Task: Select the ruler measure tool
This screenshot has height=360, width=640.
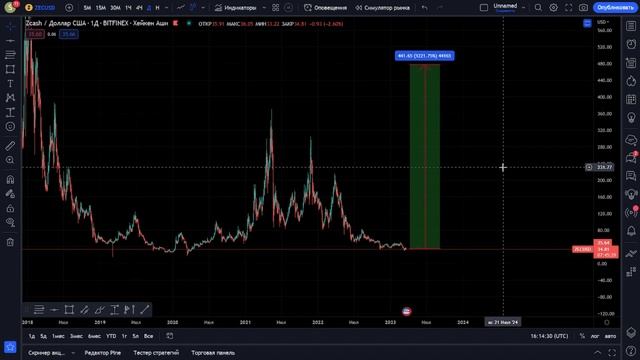Action: point(10,146)
